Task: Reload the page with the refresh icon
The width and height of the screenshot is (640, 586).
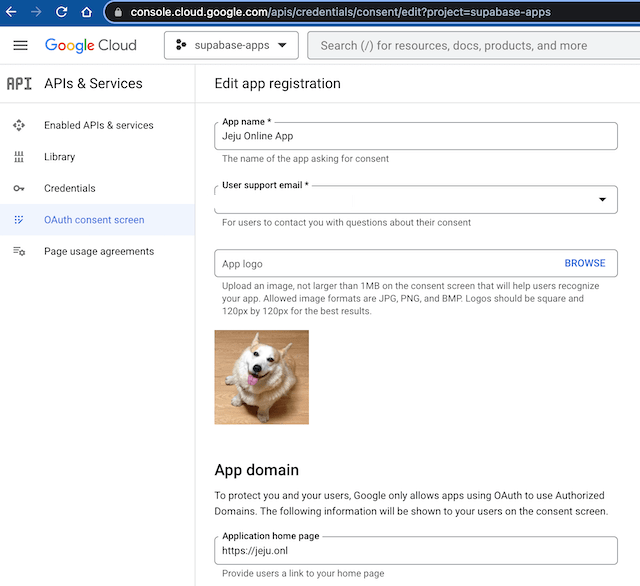Action: (x=62, y=12)
